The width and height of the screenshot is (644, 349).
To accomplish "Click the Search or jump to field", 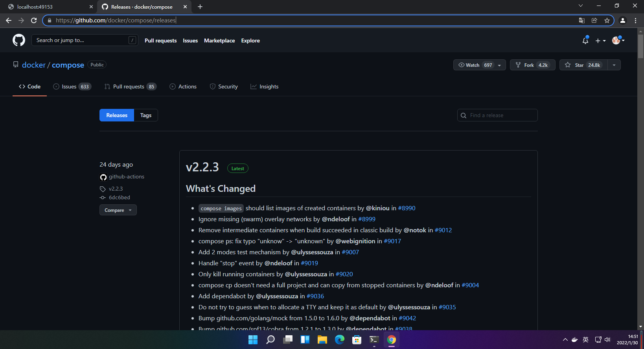I will (x=85, y=40).
